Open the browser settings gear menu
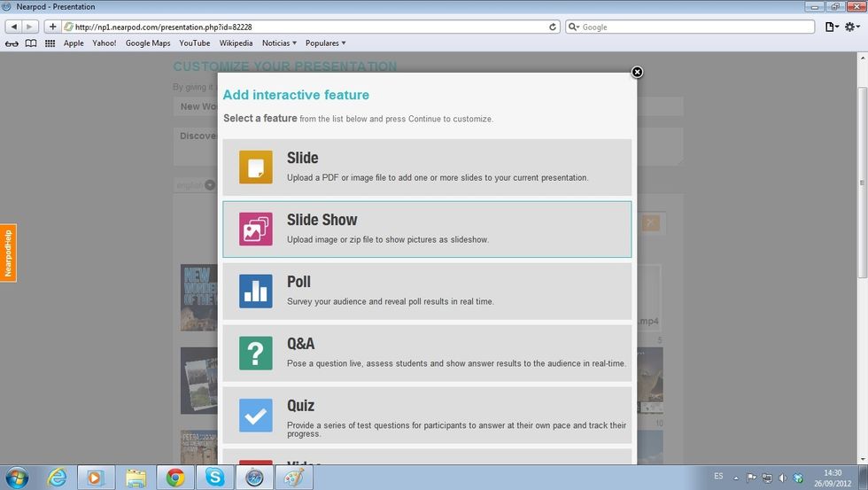 (x=852, y=27)
